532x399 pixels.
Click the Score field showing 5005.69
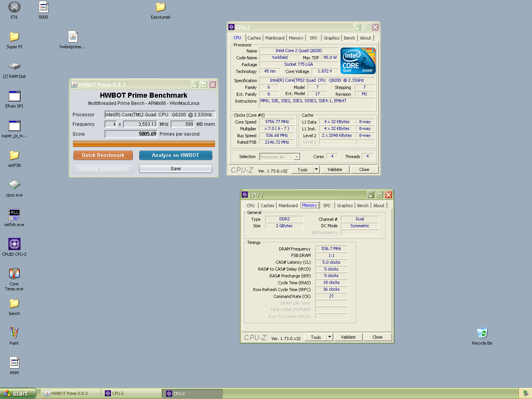point(131,134)
